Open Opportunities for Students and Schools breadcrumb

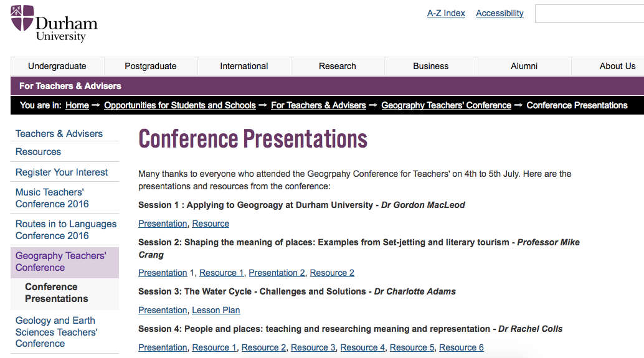coord(180,105)
